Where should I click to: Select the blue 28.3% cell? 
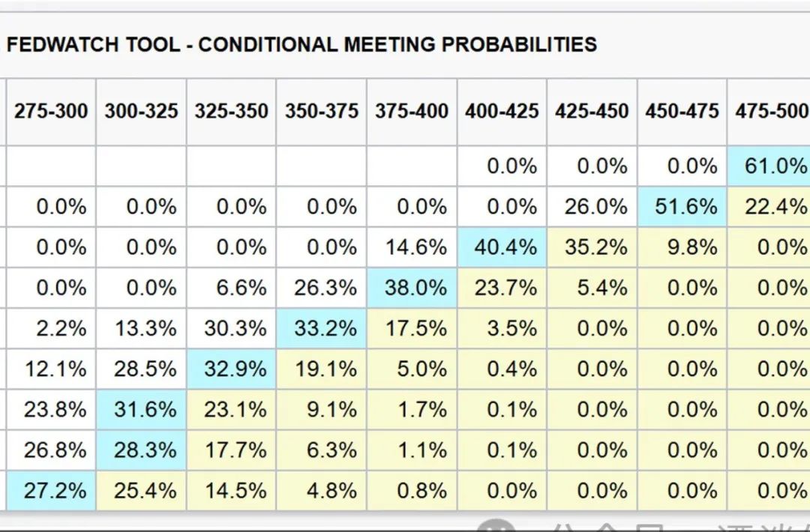[x=145, y=450]
